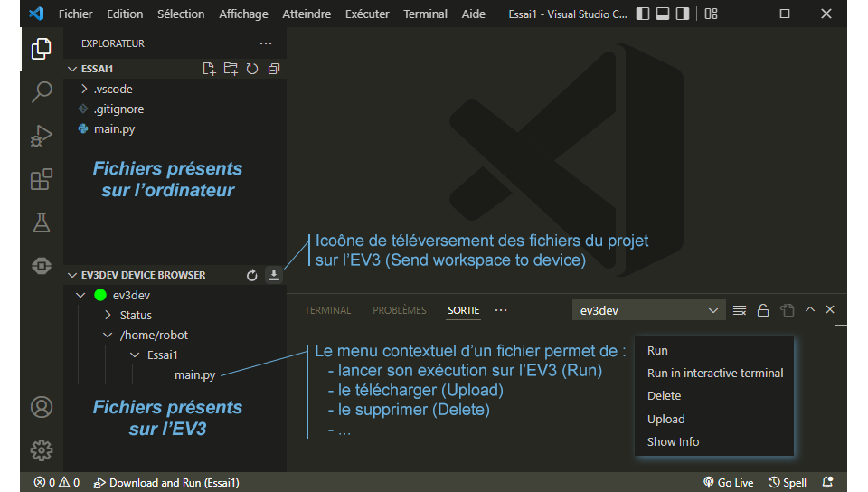Open the Atteindre menu
This screenshot has height=492, width=868.
tap(307, 14)
